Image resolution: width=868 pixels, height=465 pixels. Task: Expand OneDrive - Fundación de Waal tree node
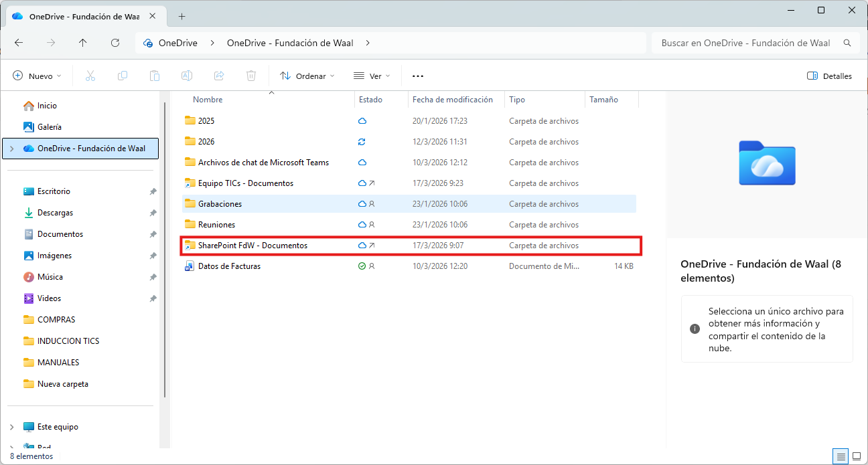11,149
